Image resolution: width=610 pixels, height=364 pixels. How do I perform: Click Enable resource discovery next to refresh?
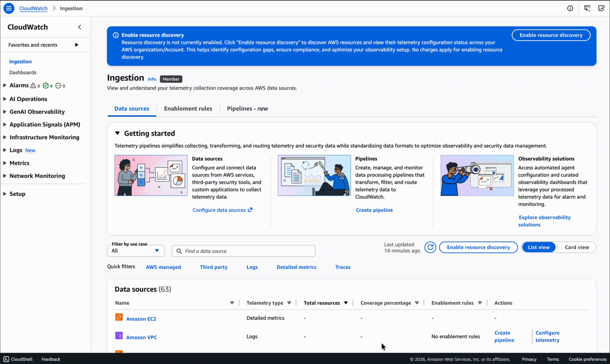click(x=478, y=247)
